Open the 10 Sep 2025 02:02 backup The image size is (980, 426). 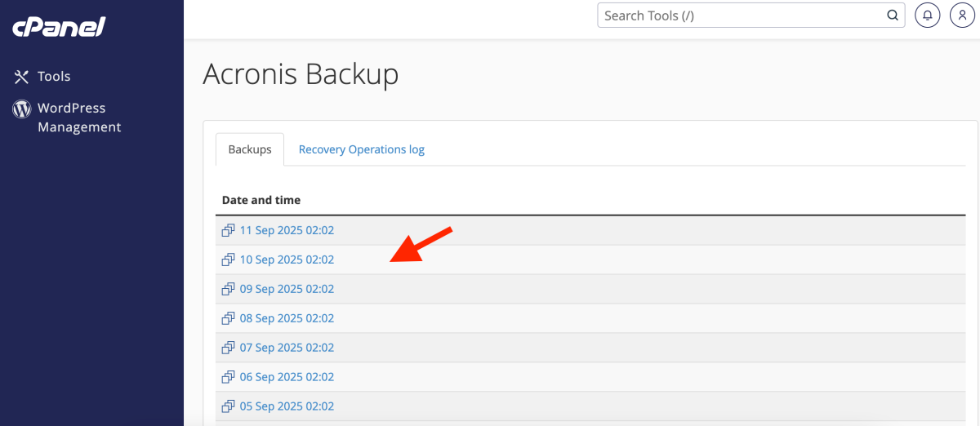[x=287, y=260]
